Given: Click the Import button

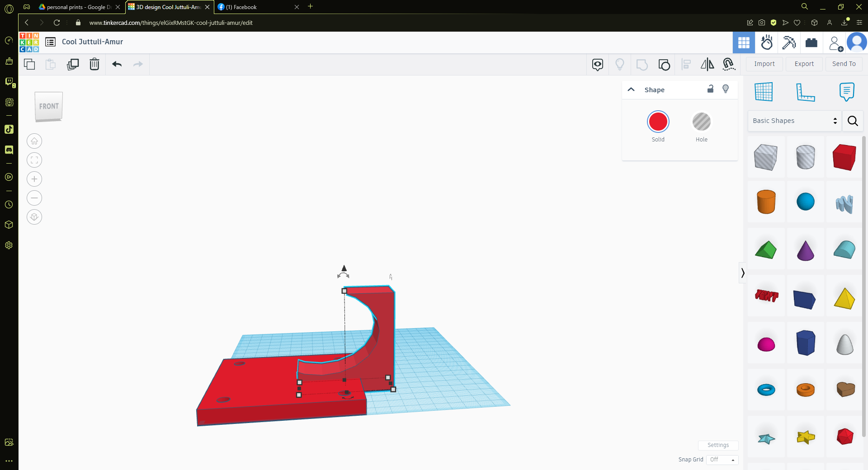Looking at the screenshot, I should 764,64.
